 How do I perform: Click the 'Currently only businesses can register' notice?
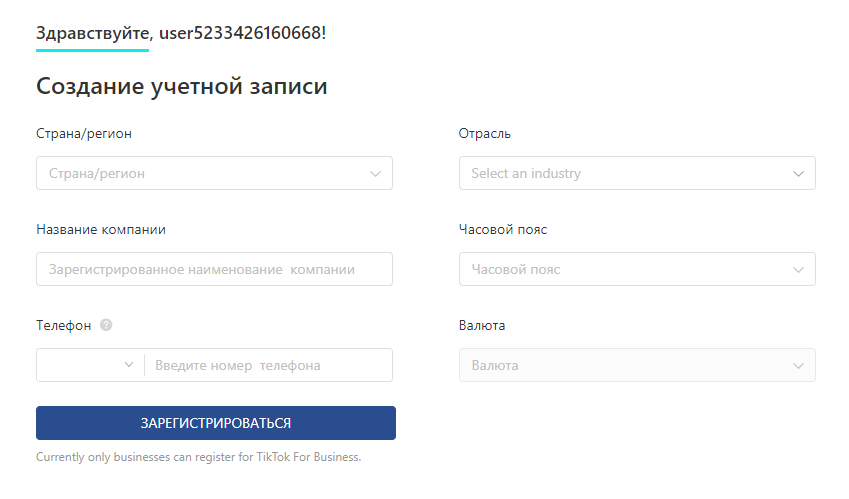tap(198, 457)
